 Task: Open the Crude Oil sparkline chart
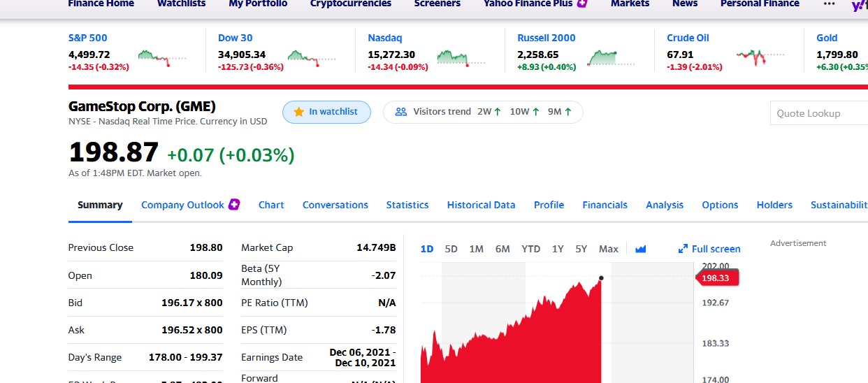click(760, 57)
